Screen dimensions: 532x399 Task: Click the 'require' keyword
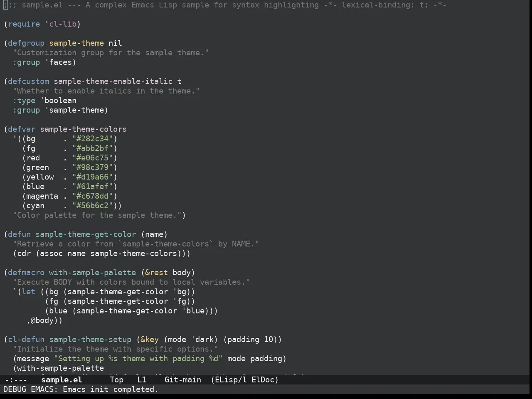(24, 24)
